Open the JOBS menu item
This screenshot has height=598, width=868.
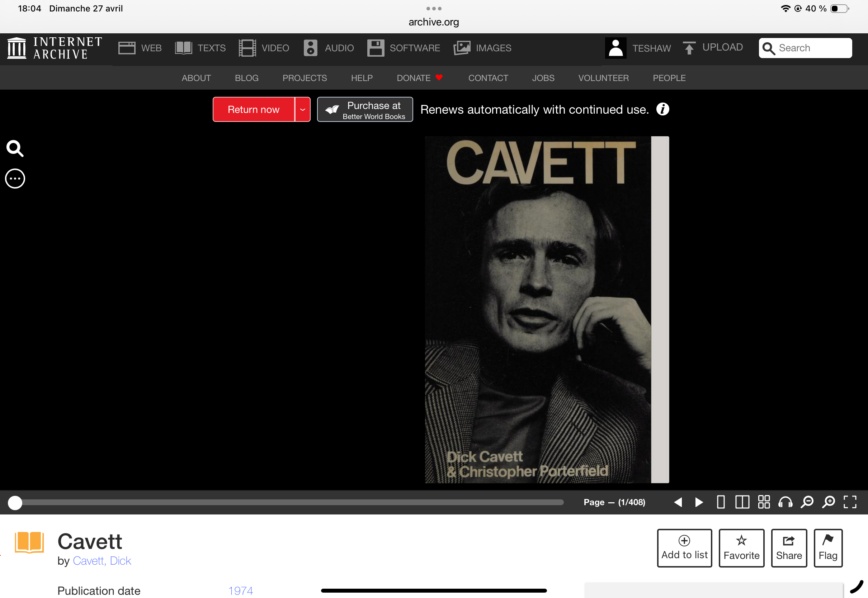(x=543, y=78)
